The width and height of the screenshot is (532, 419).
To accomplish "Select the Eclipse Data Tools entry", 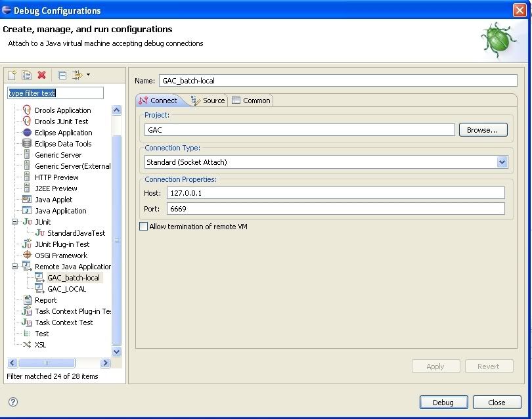I will [63, 144].
